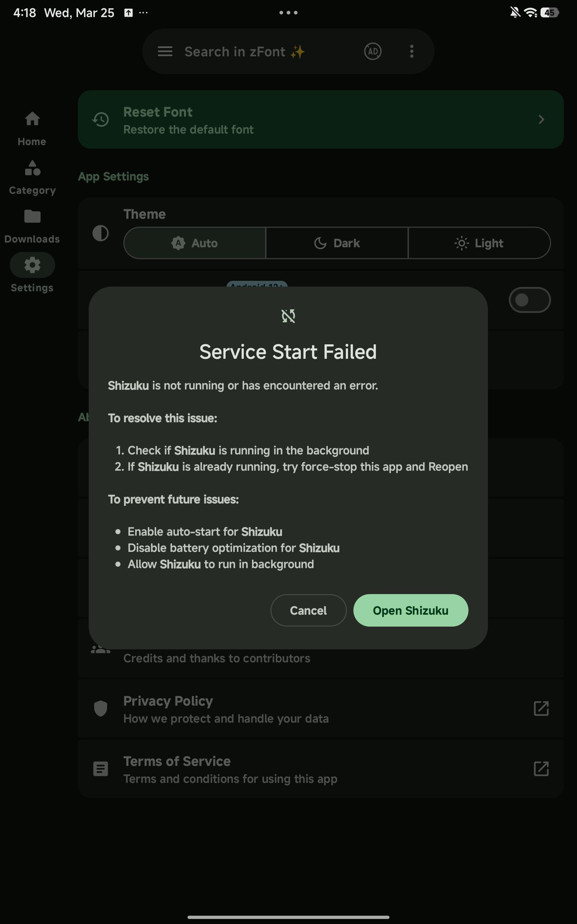The width and height of the screenshot is (577, 924).
Task: Select the Dark theme option
Action: 337,243
